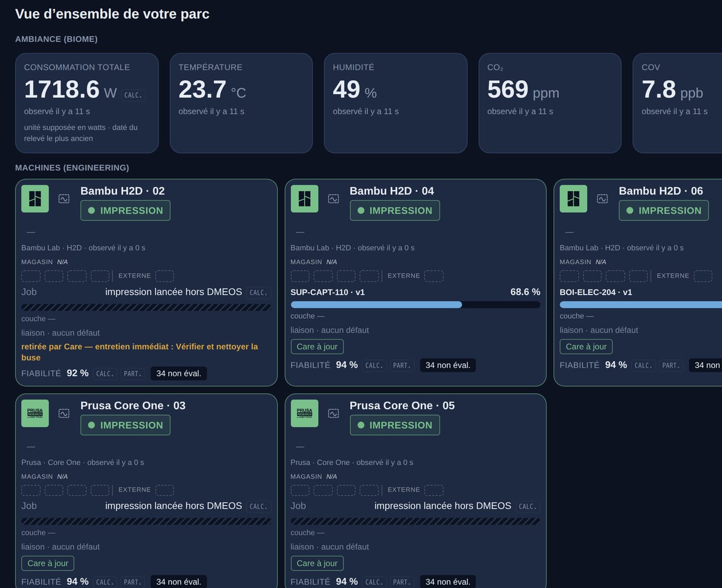Open telemetry chart icon for Bambu H2D · 06
Image resolution: width=722 pixels, height=588 pixels.
point(603,199)
